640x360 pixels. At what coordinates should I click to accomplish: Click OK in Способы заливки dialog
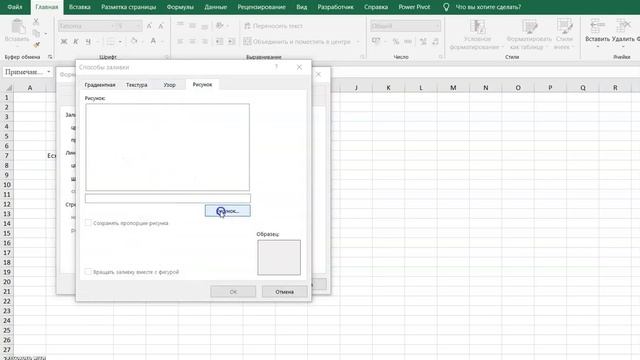[x=233, y=291]
